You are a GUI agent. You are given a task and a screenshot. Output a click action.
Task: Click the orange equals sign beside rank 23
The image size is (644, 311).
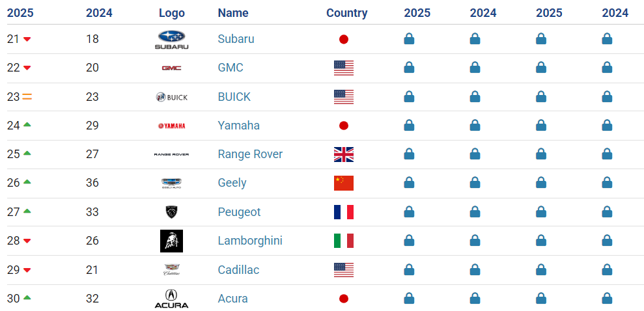click(27, 97)
